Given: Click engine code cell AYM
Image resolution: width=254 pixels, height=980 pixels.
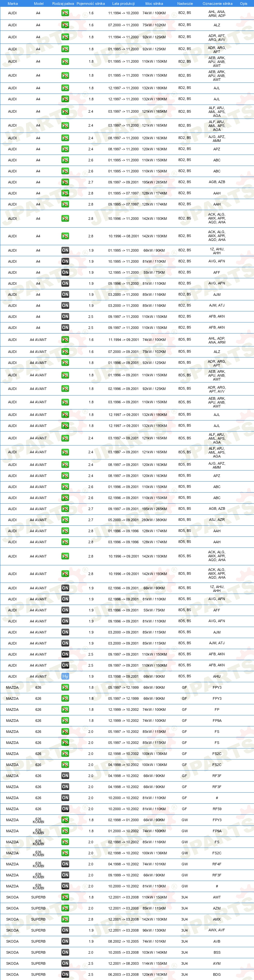Looking at the screenshot, I should (217, 963).
